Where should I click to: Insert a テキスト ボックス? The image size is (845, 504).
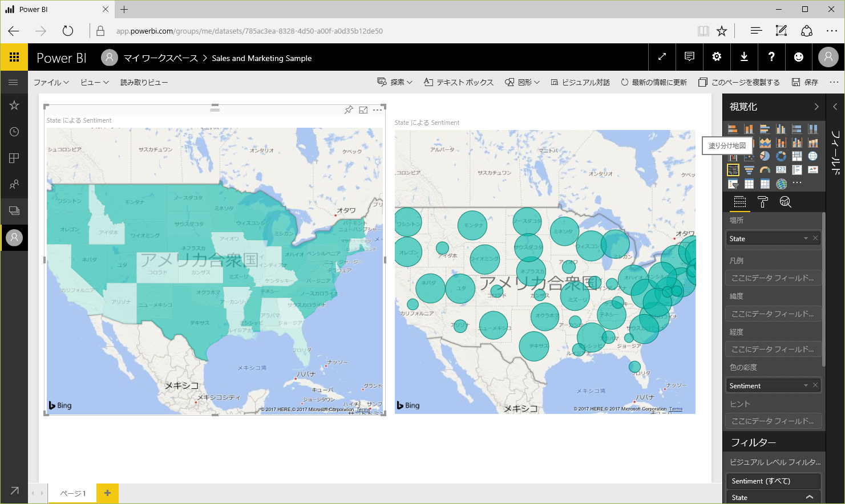pyautogui.click(x=459, y=83)
